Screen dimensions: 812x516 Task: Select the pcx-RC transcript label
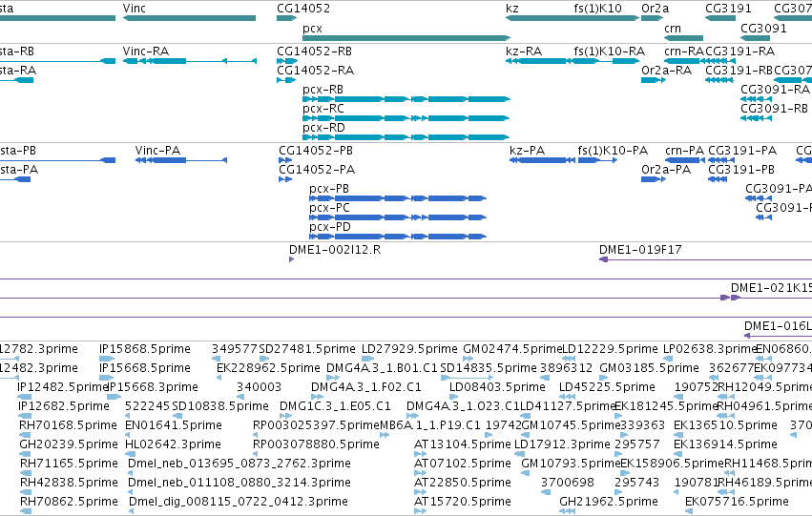[323, 109]
